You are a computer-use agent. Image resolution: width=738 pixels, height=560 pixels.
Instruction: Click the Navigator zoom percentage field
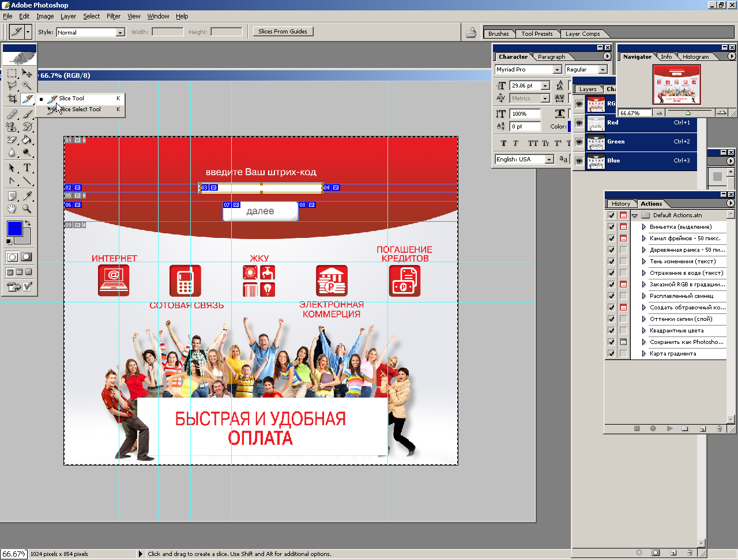[635, 113]
